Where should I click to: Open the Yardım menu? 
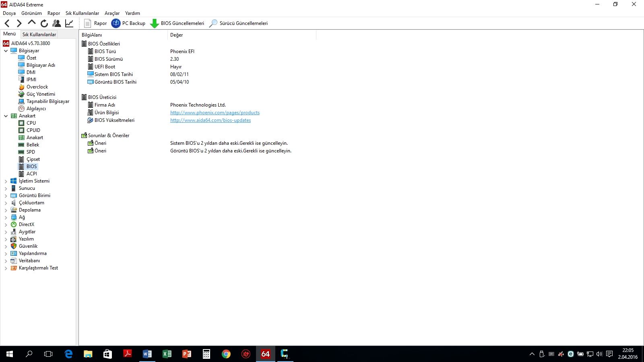pyautogui.click(x=132, y=13)
